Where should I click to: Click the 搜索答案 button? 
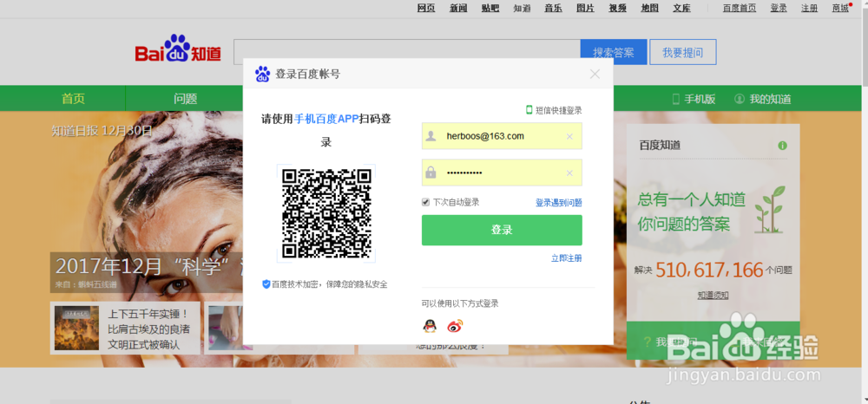coord(614,53)
